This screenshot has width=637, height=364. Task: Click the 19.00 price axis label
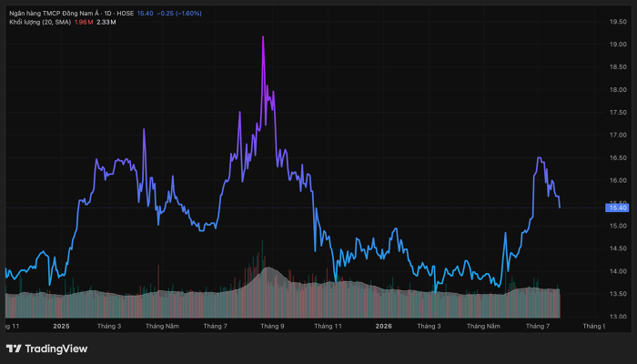click(x=618, y=45)
